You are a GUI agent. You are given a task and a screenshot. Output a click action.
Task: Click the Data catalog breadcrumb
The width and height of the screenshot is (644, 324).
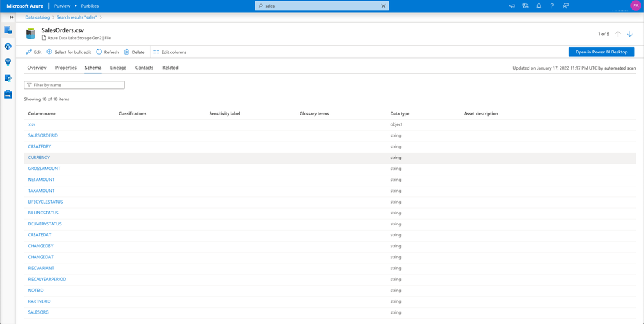[x=38, y=17]
